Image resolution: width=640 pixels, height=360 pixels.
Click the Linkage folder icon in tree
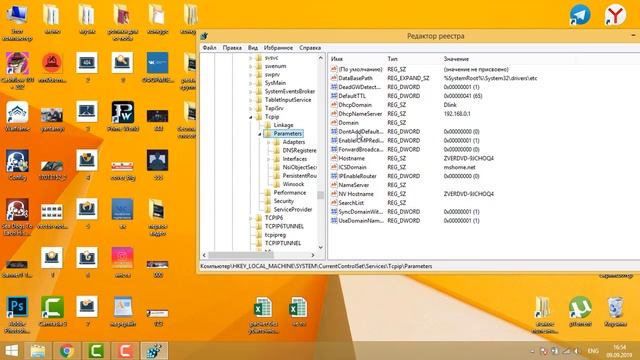click(268, 125)
